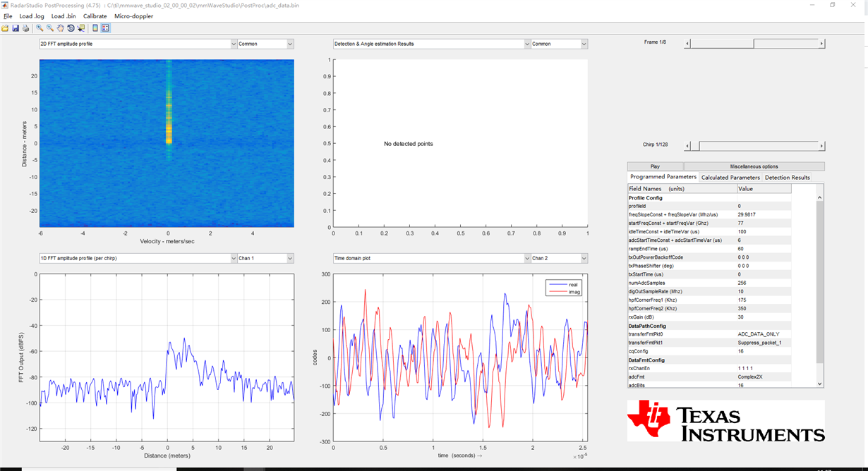Screen dimensions: 868x471
Task: Click the Miscellaneous options button
Action: 754,166
